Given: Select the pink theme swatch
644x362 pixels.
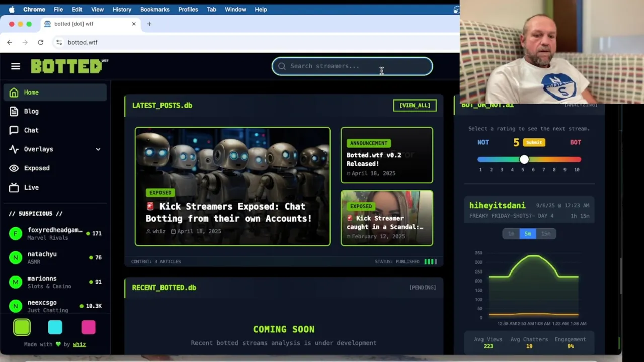Looking at the screenshot, I should point(88,327).
